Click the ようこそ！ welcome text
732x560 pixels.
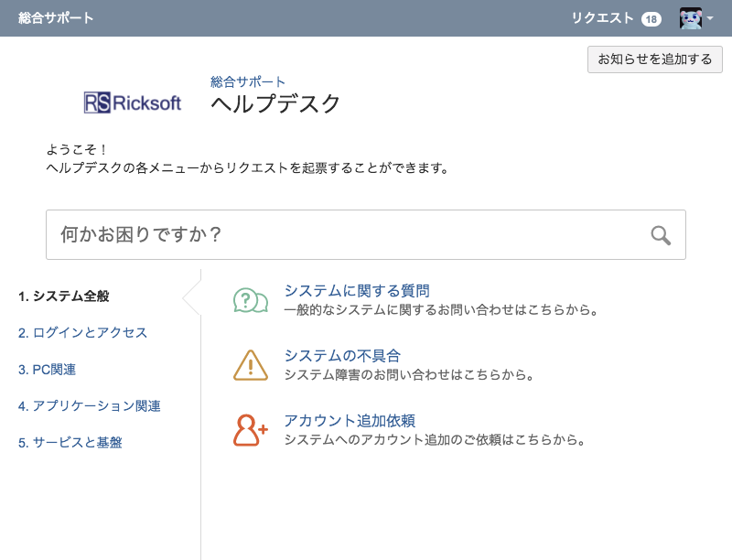[77, 149]
